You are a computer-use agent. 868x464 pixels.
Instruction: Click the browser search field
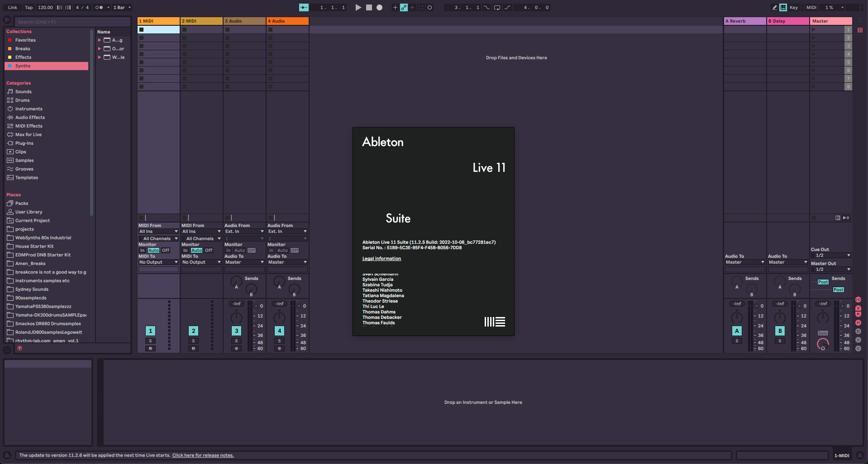click(72, 22)
